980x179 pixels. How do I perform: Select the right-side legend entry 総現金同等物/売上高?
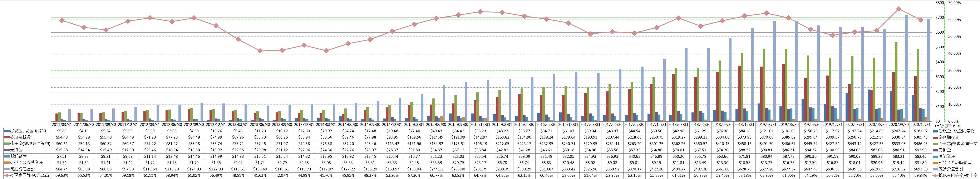point(955,176)
